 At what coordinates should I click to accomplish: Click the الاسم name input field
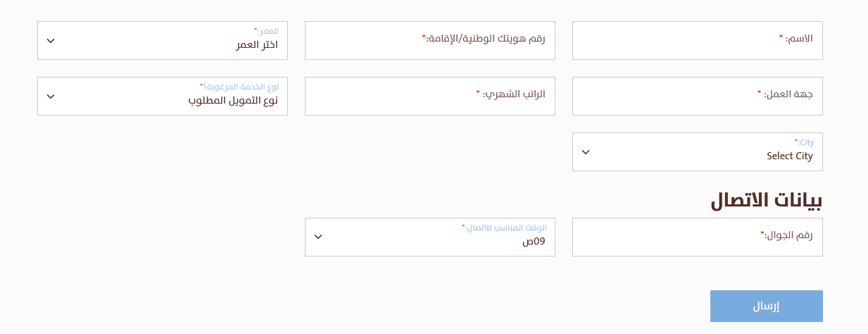pyautogui.click(x=697, y=41)
